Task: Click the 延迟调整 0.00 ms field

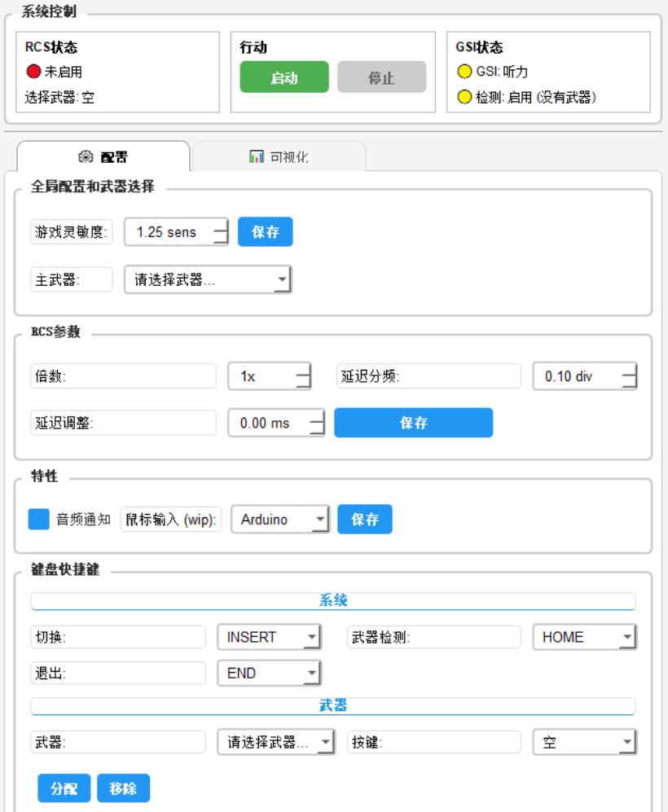Action: [275, 424]
